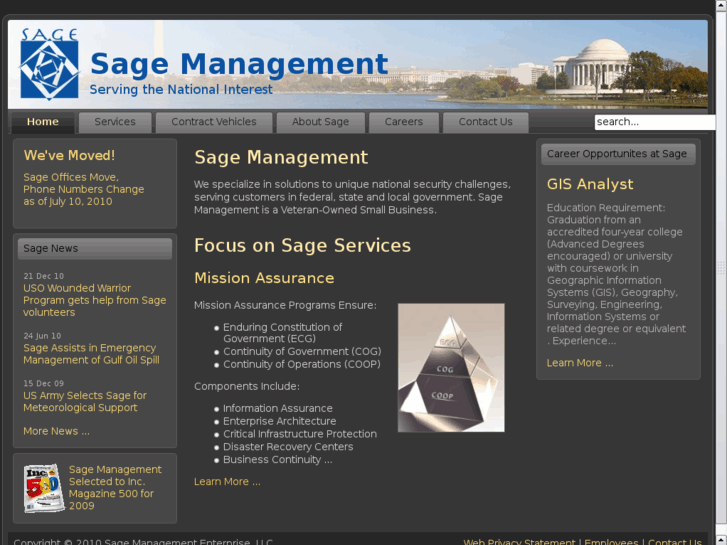The image size is (727, 545).
Task: Click the 24 Jun 10 news date
Action: [42, 336]
